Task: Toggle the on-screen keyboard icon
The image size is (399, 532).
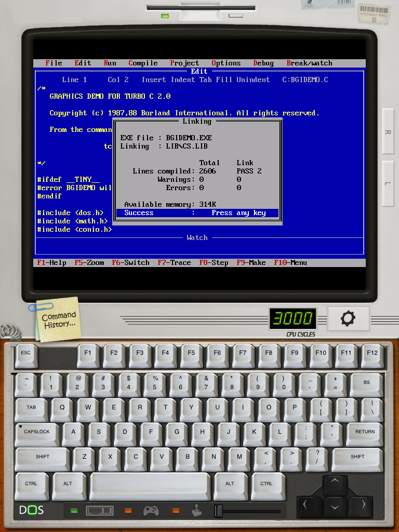Action: point(100,511)
